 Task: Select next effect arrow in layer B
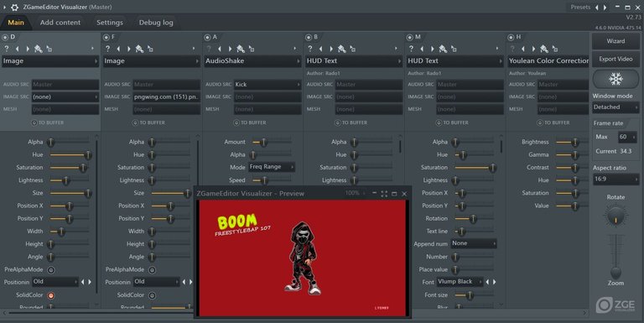(x=331, y=49)
